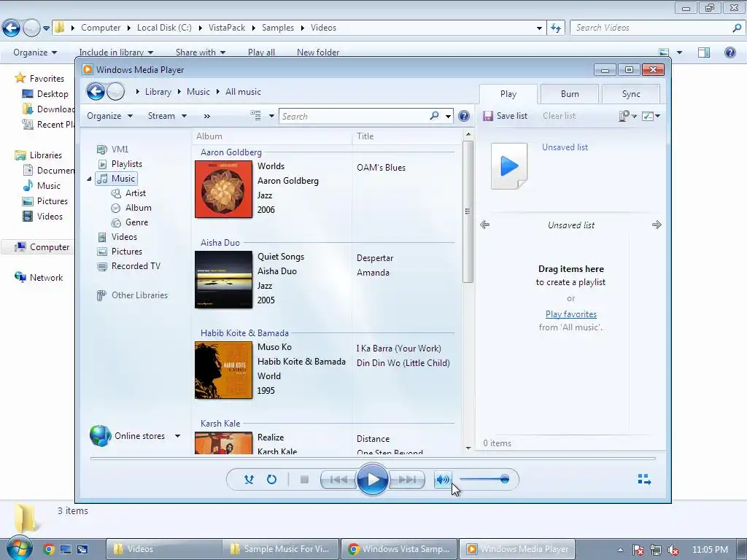Open the list options checkmark dropdown
The height and width of the screenshot is (560, 747).
(651, 116)
